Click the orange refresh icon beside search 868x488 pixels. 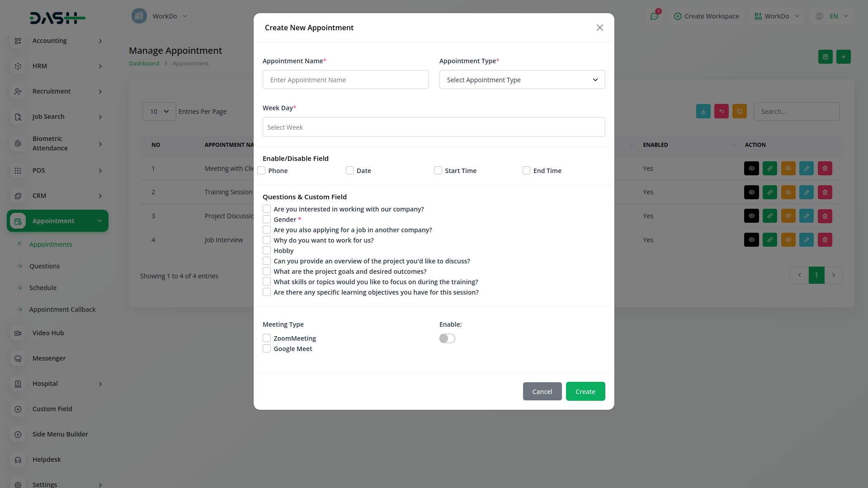coord(739,112)
